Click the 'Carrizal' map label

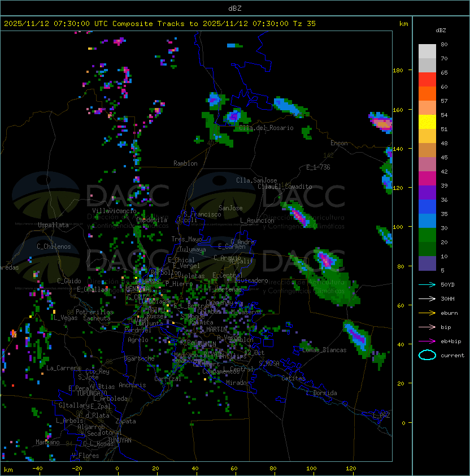(x=168, y=379)
